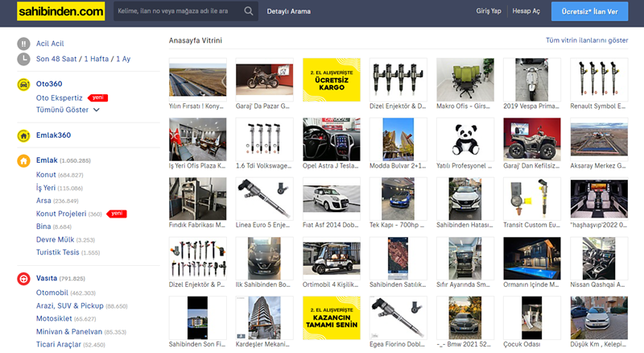Open Konut Projeleri subcategory
The width and height of the screenshot is (644, 353).
61,214
